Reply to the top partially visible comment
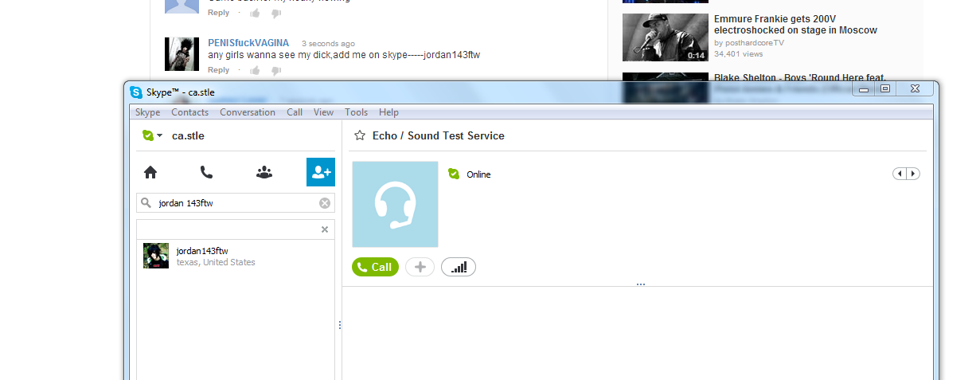Viewport: 980px width, 380px height. (x=219, y=13)
